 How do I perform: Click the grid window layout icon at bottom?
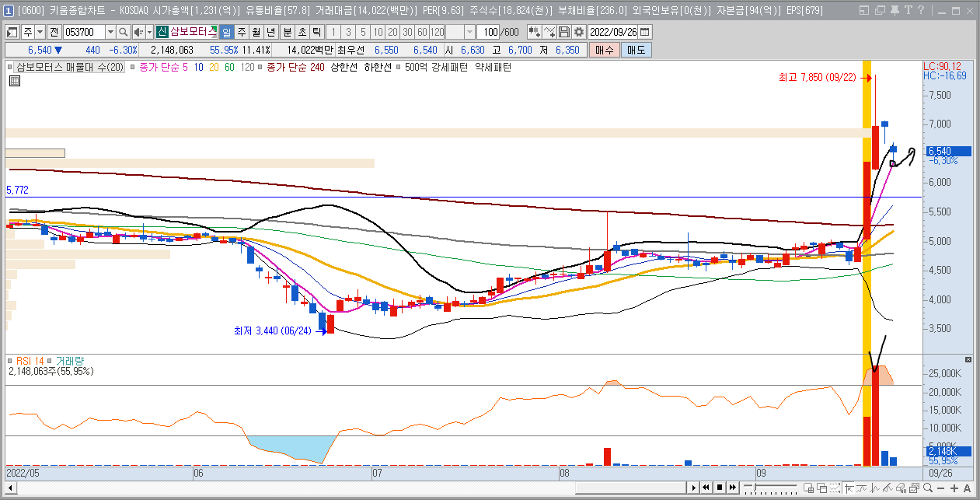click(x=808, y=488)
